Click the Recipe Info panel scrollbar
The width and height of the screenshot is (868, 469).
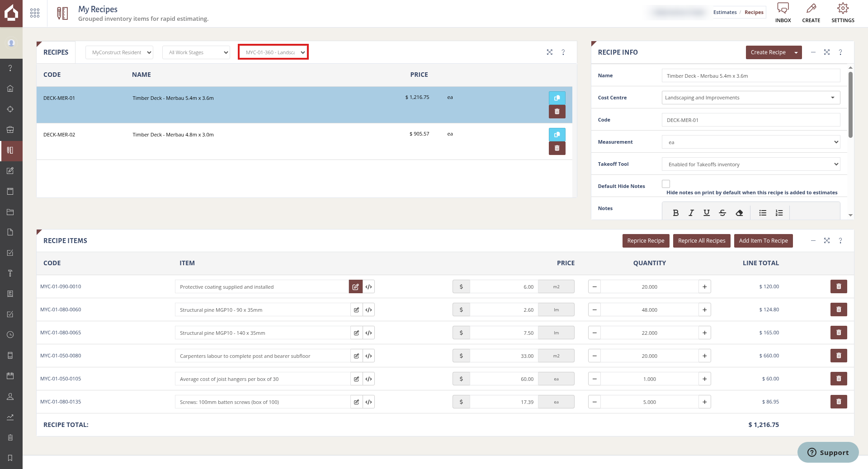pyautogui.click(x=850, y=104)
